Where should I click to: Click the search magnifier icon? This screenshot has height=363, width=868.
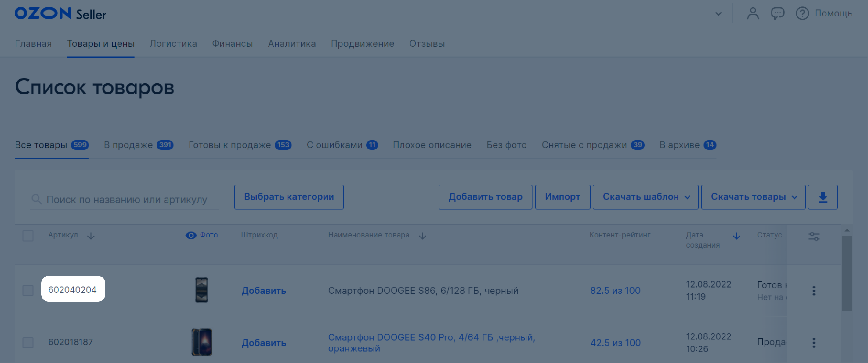pos(36,199)
